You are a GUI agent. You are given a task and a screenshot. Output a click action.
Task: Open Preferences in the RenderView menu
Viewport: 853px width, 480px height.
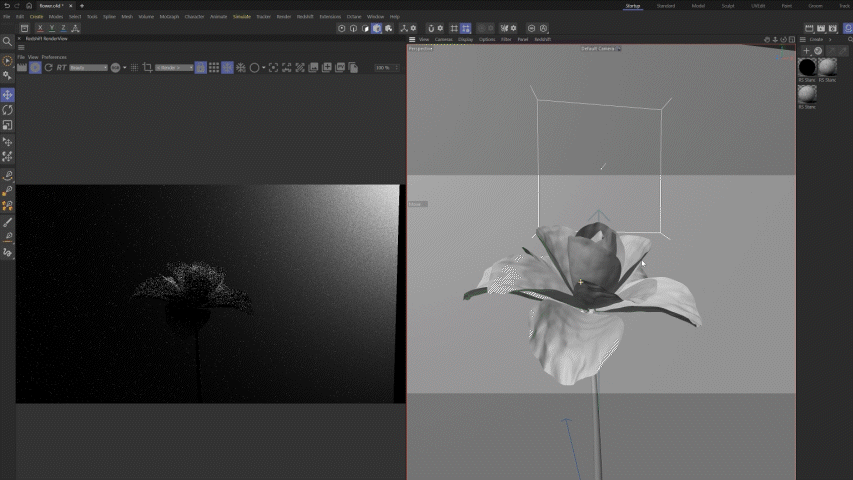click(54, 57)
